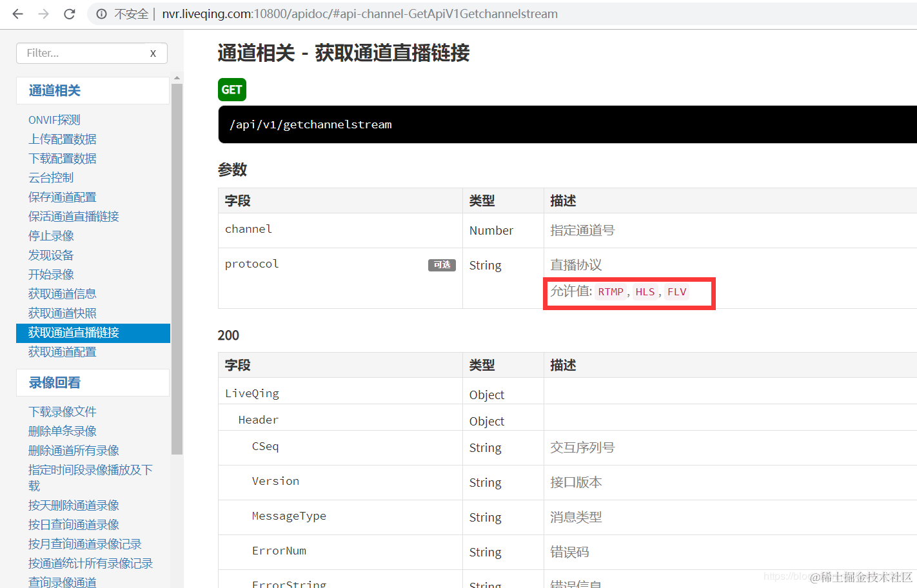This screenshot has width=917, height=588.
Task: Click the browser forward arrow
Action: [x=43, y=14]
